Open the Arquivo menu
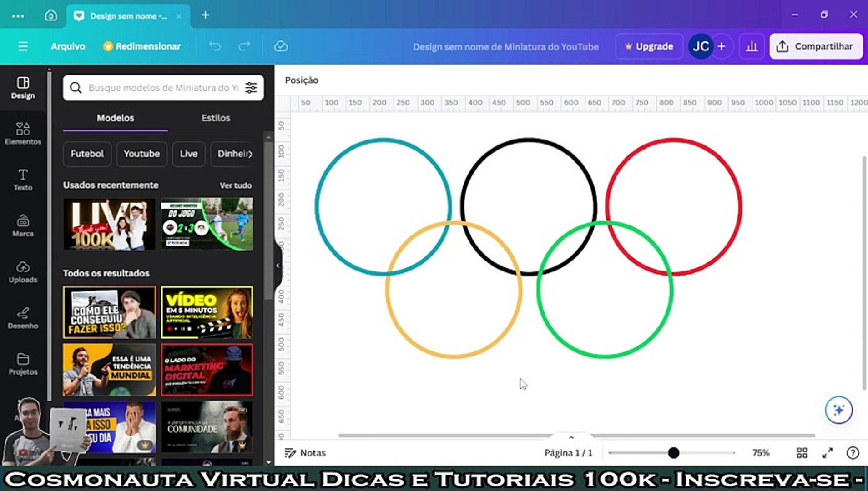 (x=68, y=46)
